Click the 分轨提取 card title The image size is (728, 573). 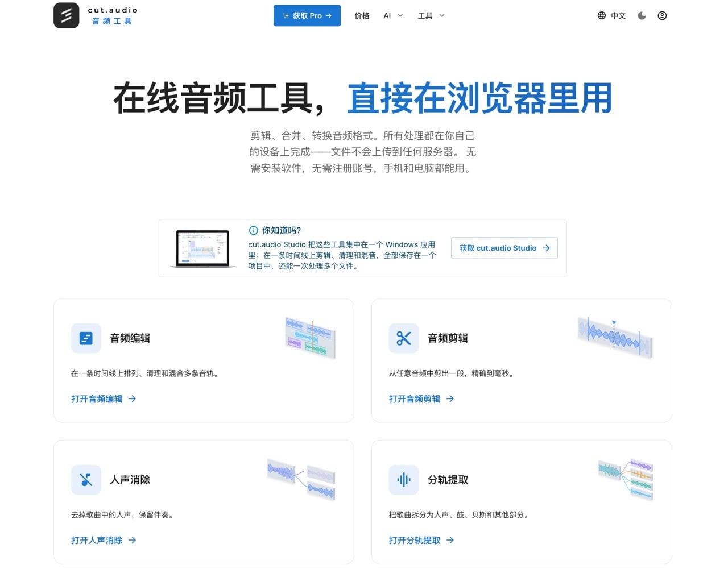[x=448, y=480]
